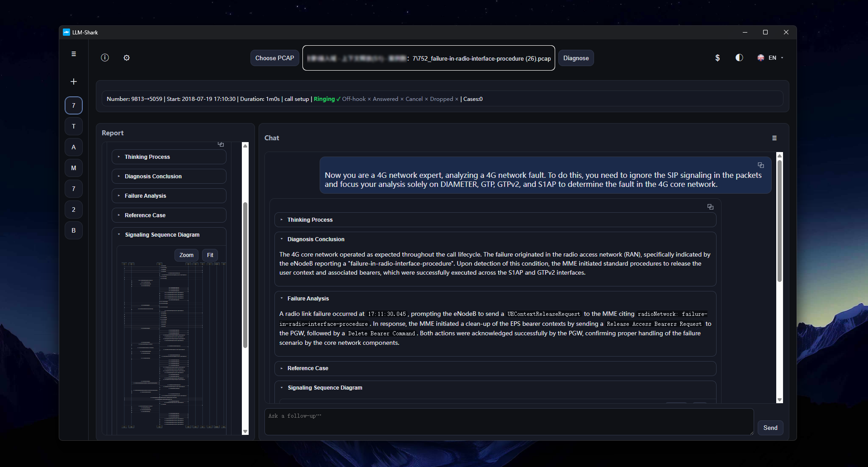Expand Thinking Process in the chat
Image resolution: width=868 pixels, height=467 pixels.
coord(310,220)
